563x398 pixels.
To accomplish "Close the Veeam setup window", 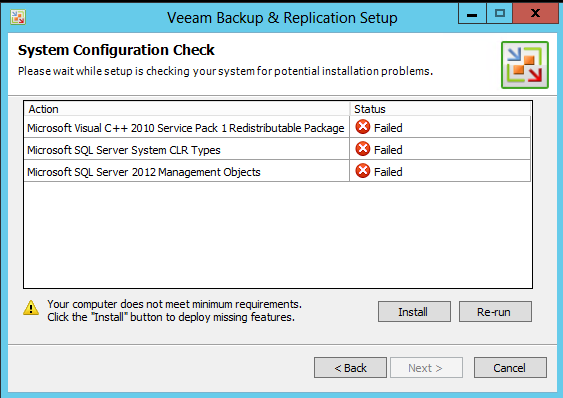I will point(535,14).
